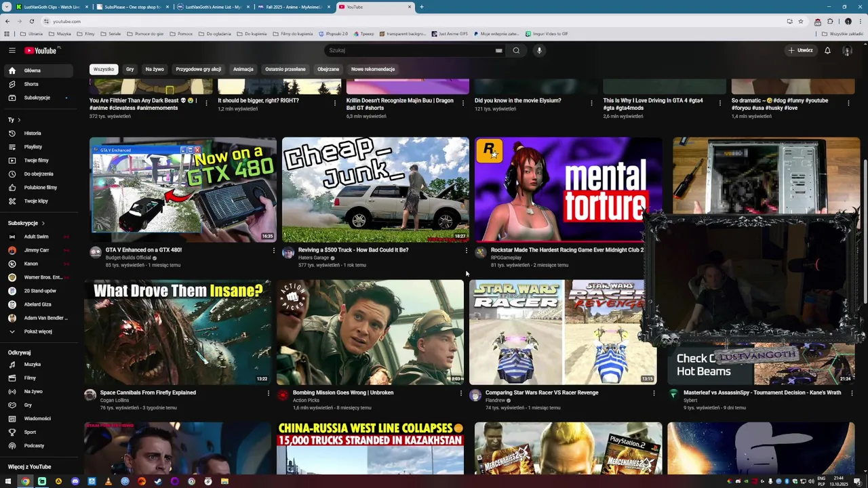Select the Ostatnio przesłane chip
This screenshot has width=868, height=488.
285,69
